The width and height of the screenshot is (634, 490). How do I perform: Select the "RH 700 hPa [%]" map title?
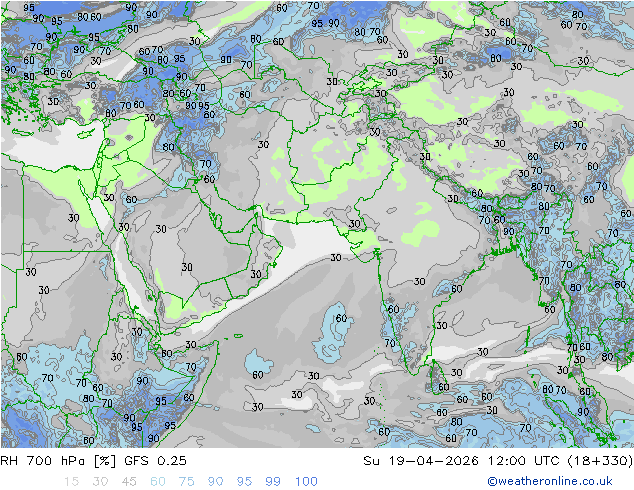(58, 460)
